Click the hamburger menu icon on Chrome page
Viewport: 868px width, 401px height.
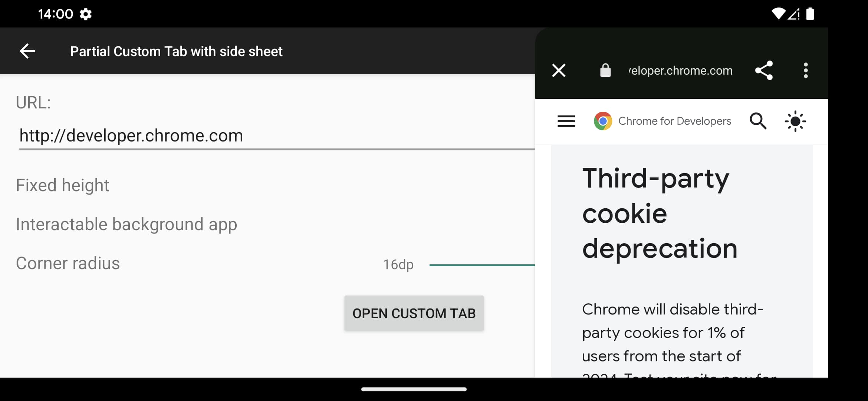pos(566,121)
